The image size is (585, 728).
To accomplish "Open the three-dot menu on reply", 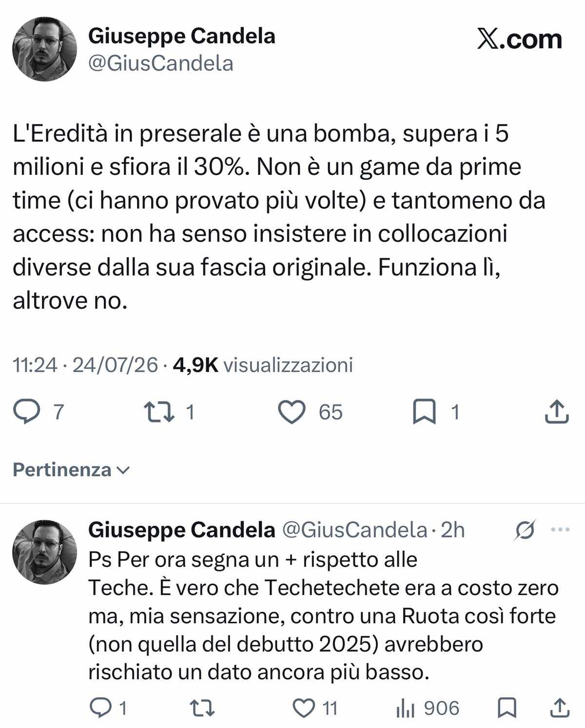I will pyautogui.click(x=560, y=530).
